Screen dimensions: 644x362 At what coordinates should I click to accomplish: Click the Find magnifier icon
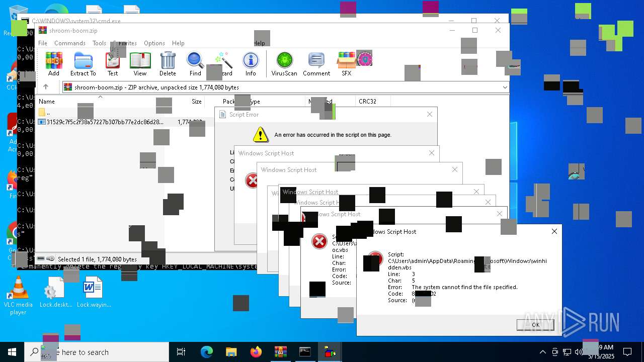[x=195, y=64]
